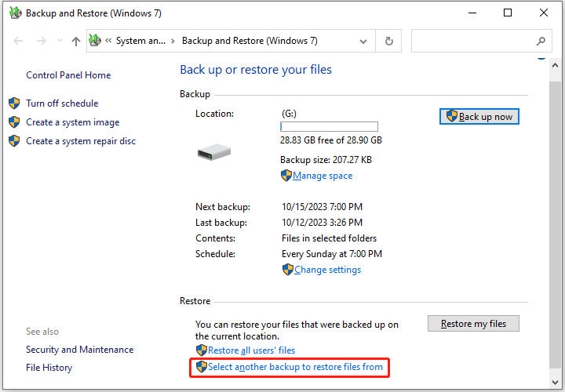Click the scrollbar down arrow
Screen dimensions: 565x392
pos(555,383)
